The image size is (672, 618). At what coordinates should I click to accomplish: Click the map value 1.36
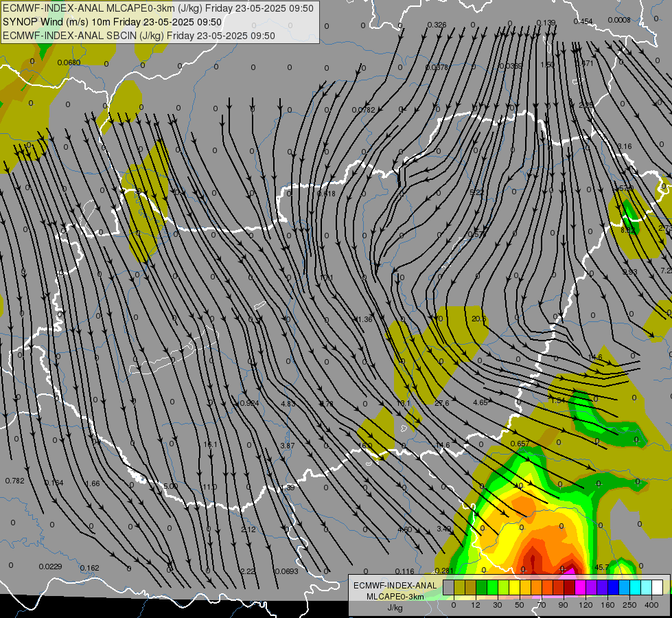pos(364,319)
